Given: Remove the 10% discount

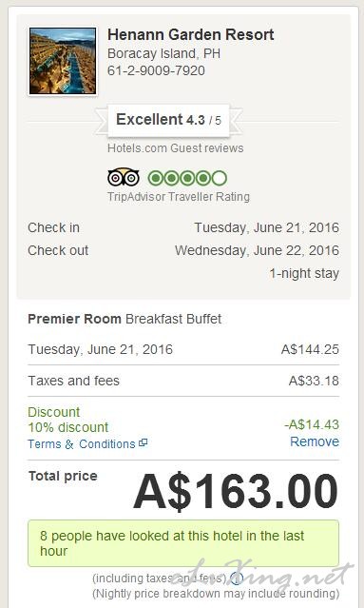Looking at the screenshot, I should pyautogui.click(x=315, y=441).
